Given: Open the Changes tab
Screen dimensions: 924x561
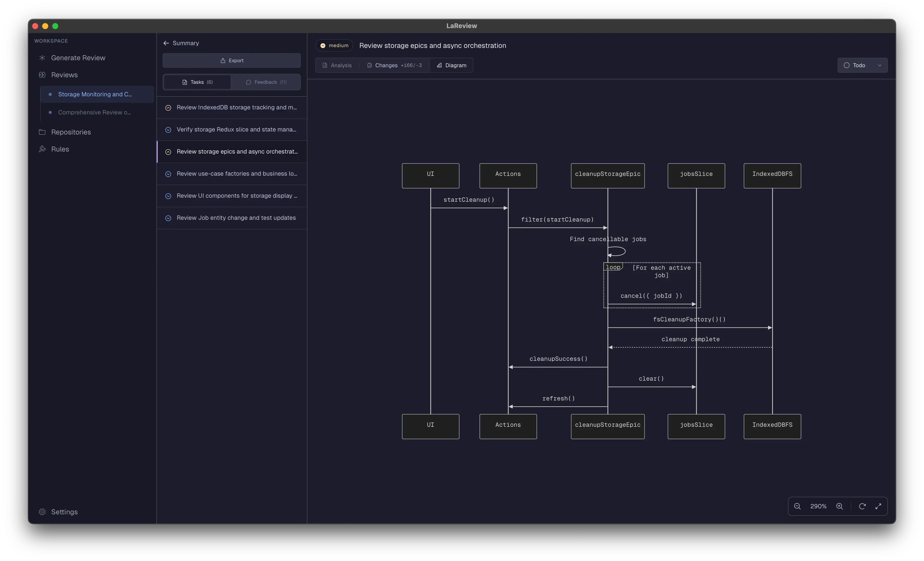Looking at the screenshot, I should point(394,65).
